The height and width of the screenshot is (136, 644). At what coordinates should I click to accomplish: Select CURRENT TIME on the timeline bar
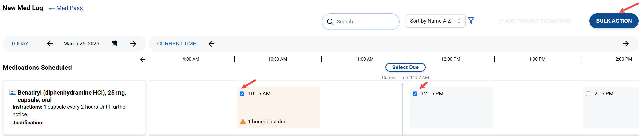point(177,44)
